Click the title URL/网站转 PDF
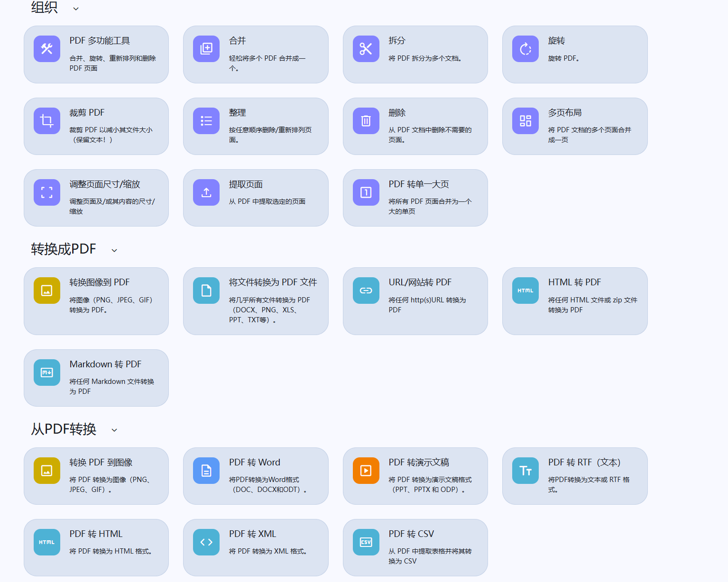 coord(420,282)
